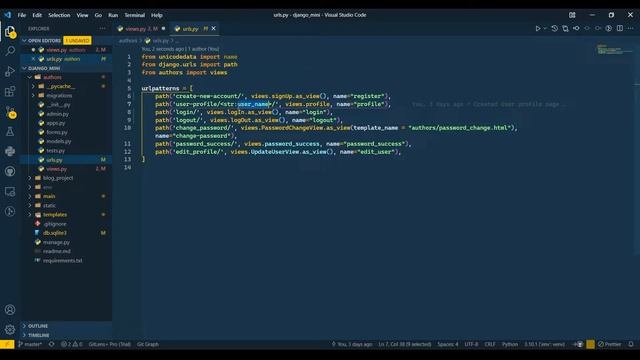This screenshot has height=360, width=640.
Task: Expand the __pycache__ folder
Action: pos(66,86)
